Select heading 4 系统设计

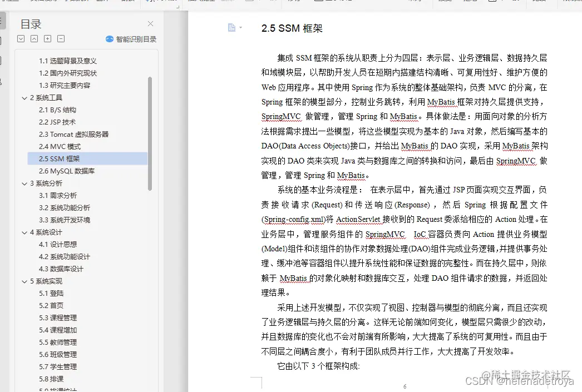pos(46,232)
